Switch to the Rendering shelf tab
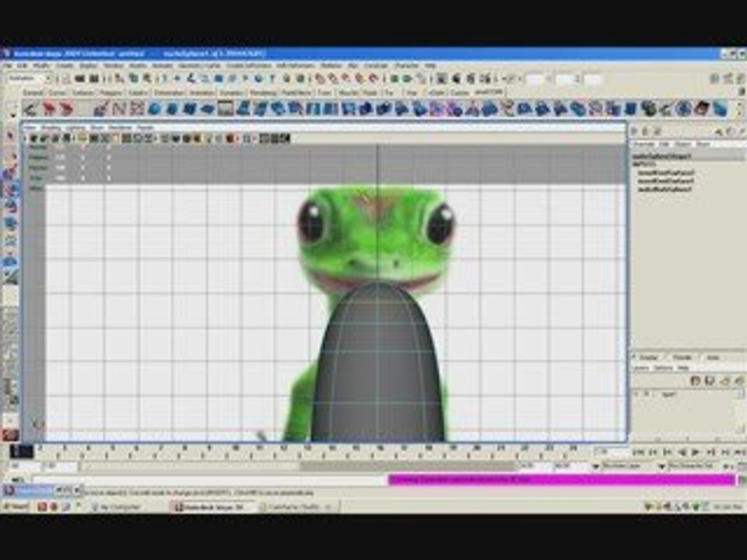Viewport: 747px width, 560px height. pos(263,93)
